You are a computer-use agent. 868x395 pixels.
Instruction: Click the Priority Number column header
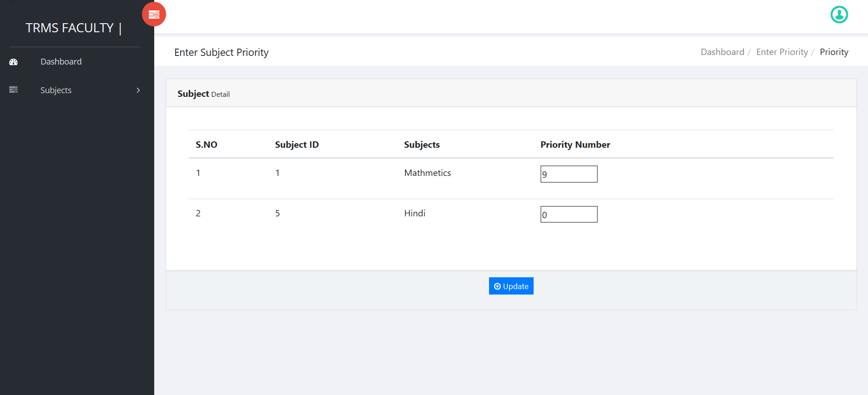click(575, 145)
